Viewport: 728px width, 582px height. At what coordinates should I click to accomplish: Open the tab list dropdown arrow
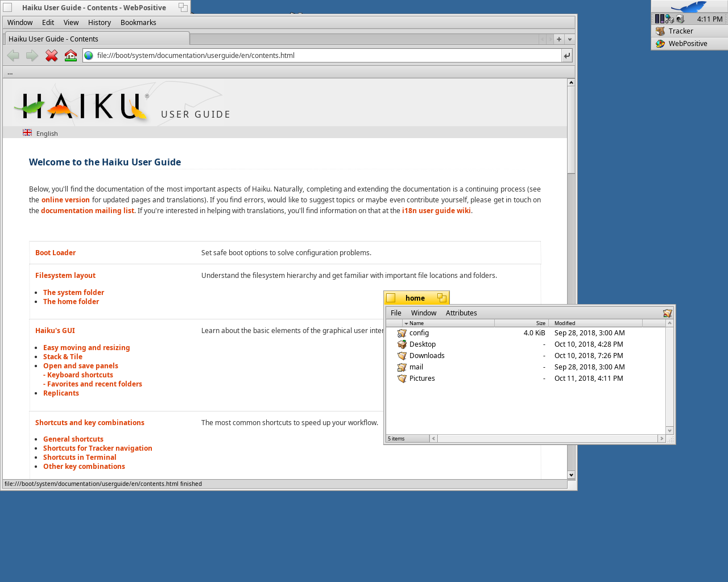(569, 39)
